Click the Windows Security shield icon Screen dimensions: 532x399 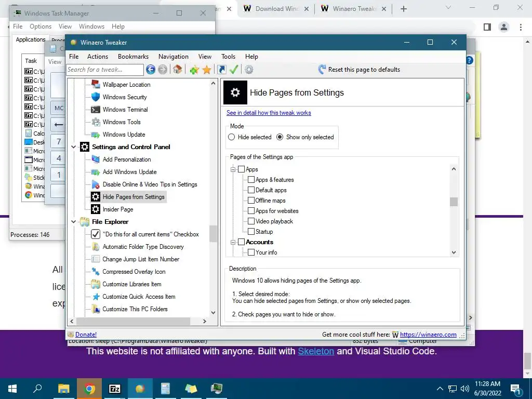point(96,97)
